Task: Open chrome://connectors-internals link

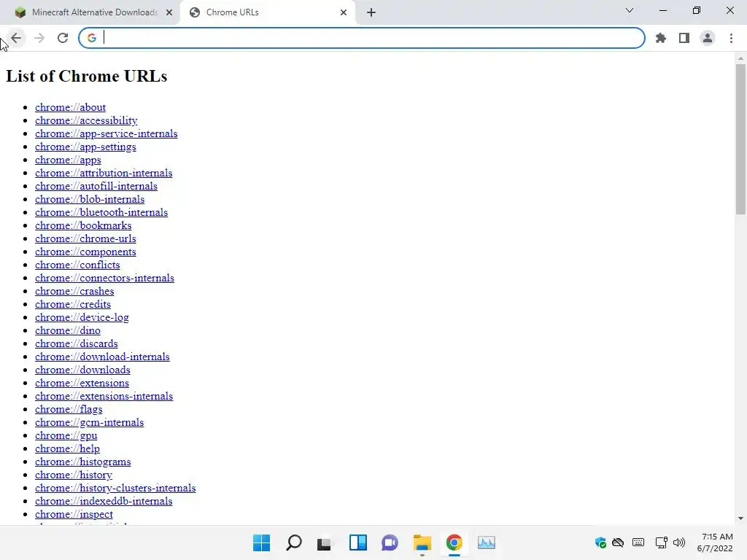Action: (x=104, y=278)
